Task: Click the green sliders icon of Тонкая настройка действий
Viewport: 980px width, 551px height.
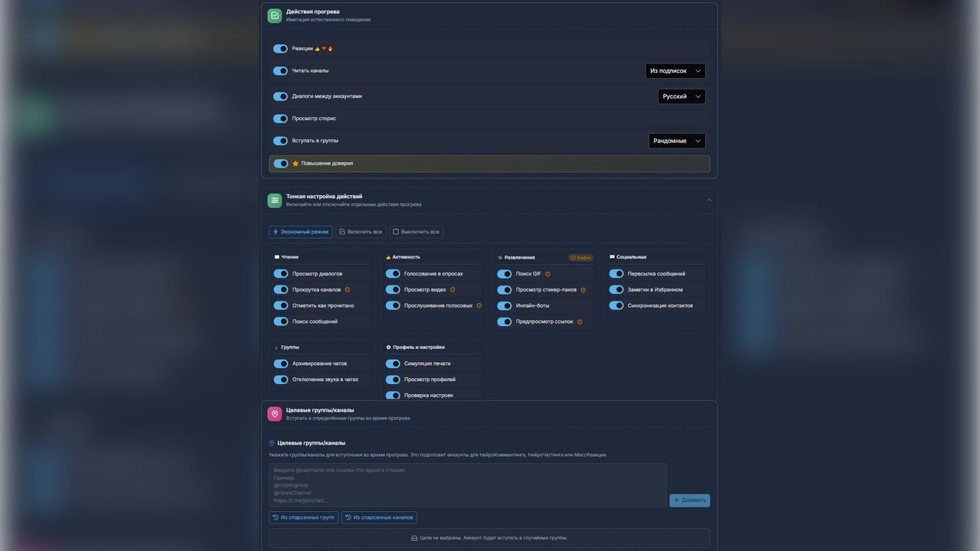Action: coord(275,201)
